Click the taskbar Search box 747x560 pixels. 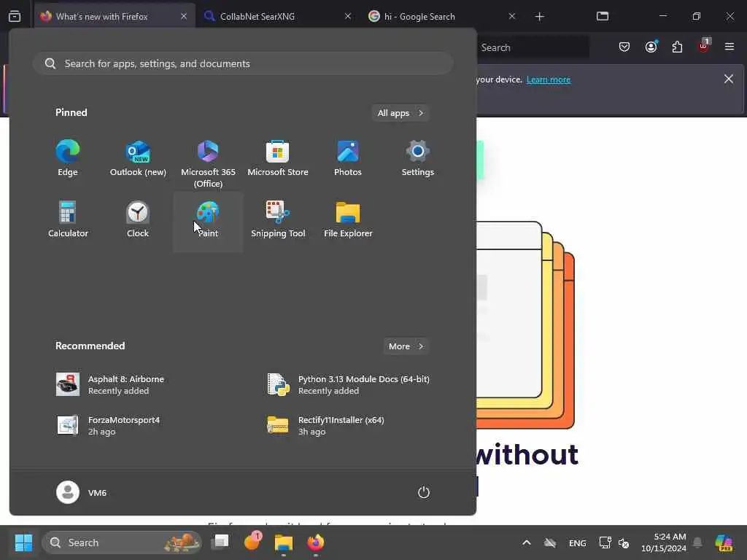(122, 542)
